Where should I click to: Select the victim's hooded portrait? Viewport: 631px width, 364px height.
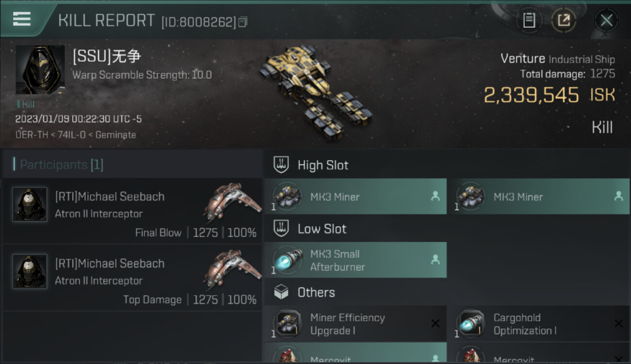40,70
